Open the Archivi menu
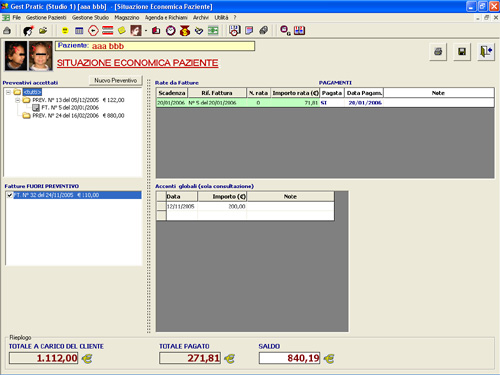The height and width of the screenshot is (375, 500). (x=201, y=18)
